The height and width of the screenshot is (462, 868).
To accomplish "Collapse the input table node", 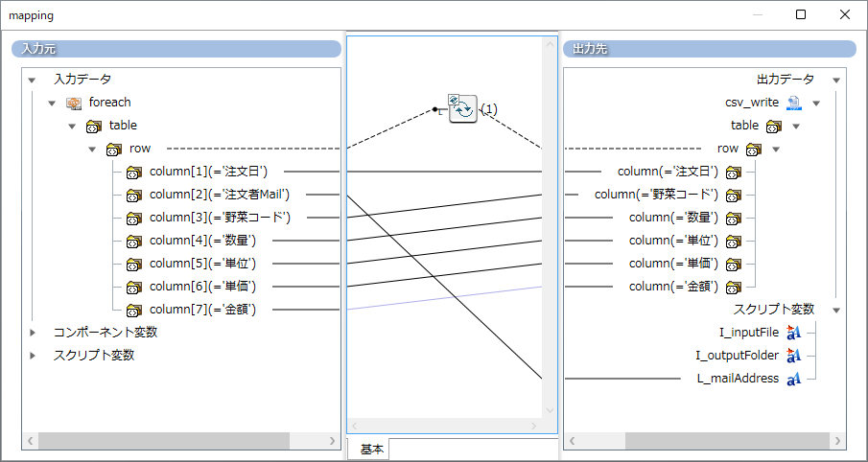I will [x=72, y=127].
